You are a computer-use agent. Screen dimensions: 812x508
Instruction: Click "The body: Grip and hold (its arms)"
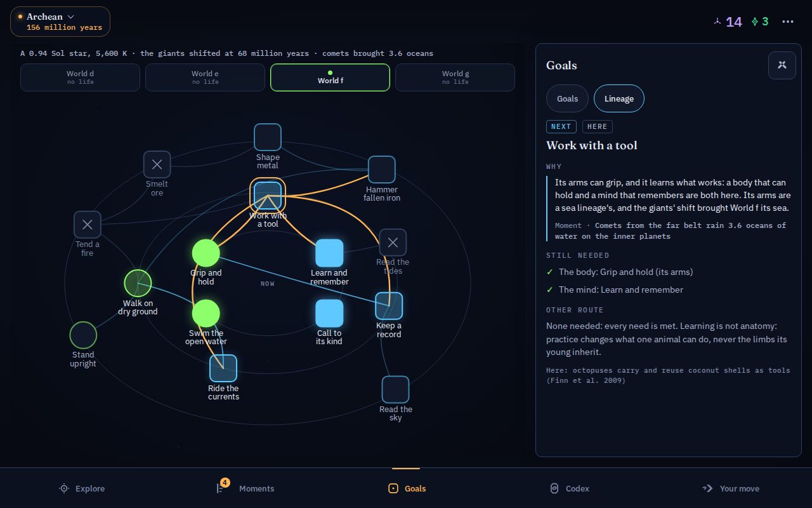pyautogui.click(x=625, y=272)
